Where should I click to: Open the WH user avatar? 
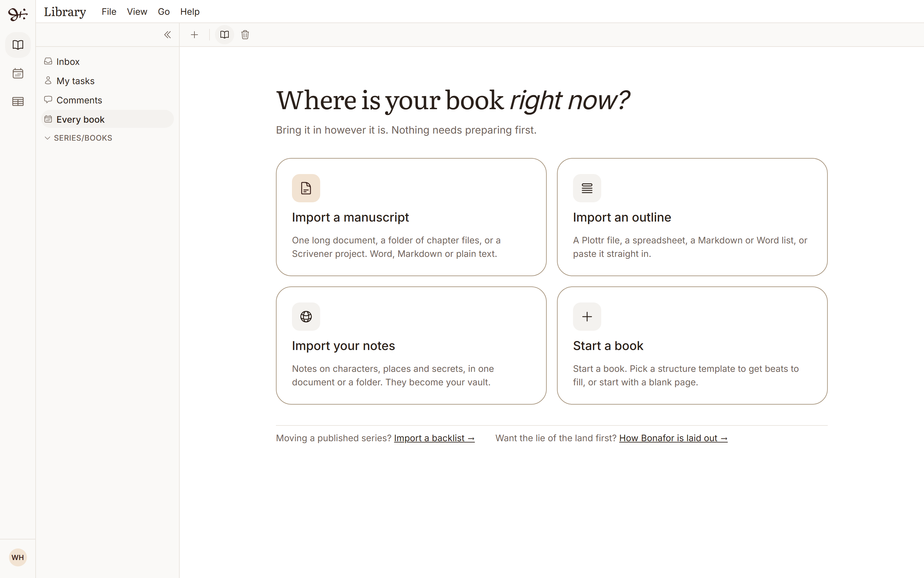tap(18, 557)
